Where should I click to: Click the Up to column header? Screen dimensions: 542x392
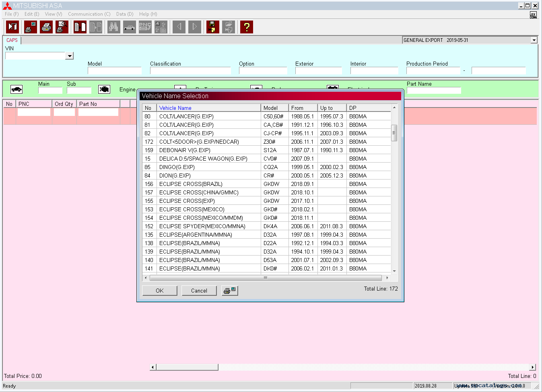coord(332,108)
